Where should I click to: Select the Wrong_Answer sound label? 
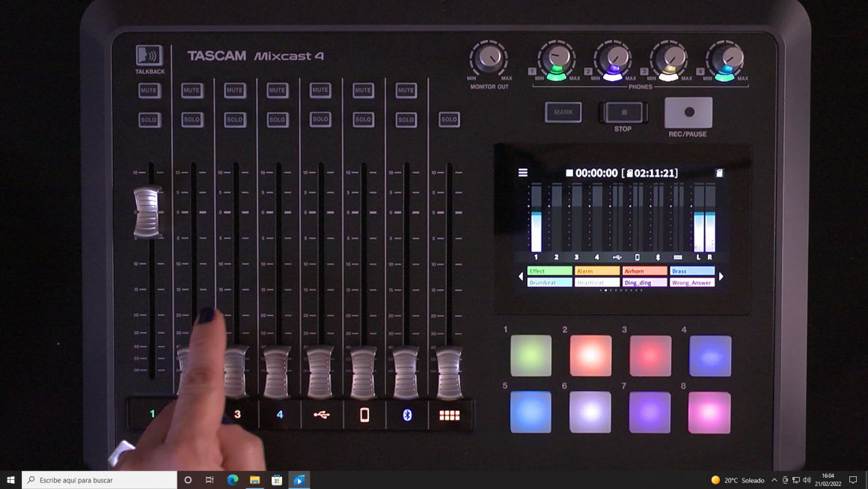692,283
